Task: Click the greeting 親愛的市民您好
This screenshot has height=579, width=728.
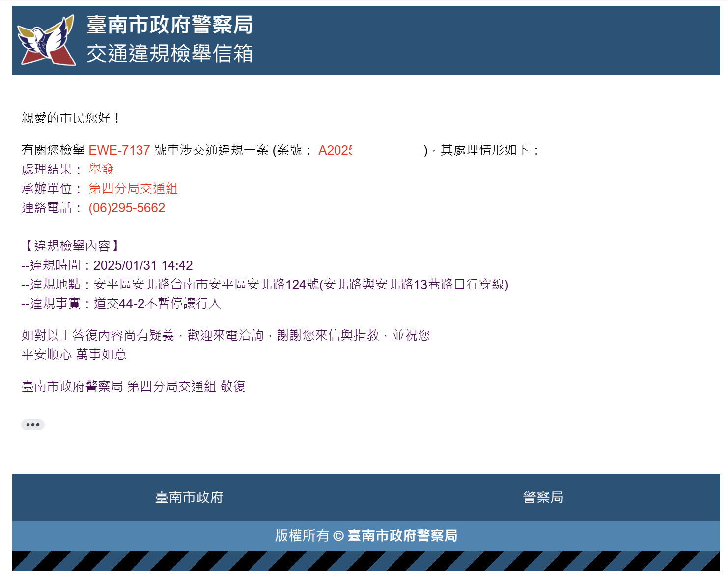Action: pos(72,118)
